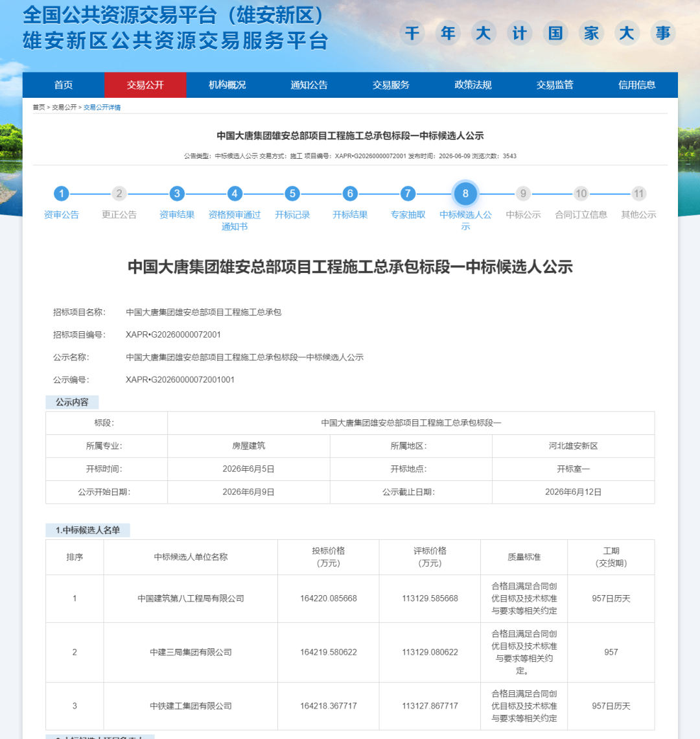Click project number XAPR•G20260000072001 value
Viewport: 700px width, 739px height.
coord(173,334)
